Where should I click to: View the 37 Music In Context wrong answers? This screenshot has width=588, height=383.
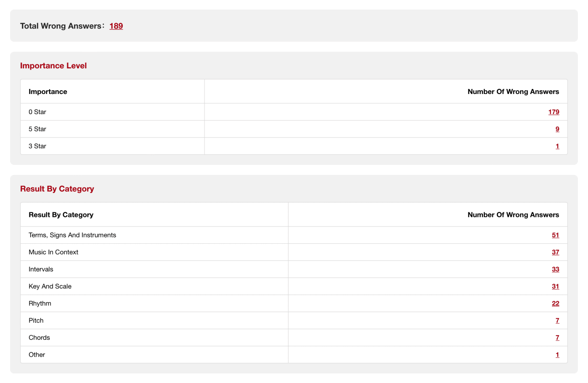click(x=555, y=252)
